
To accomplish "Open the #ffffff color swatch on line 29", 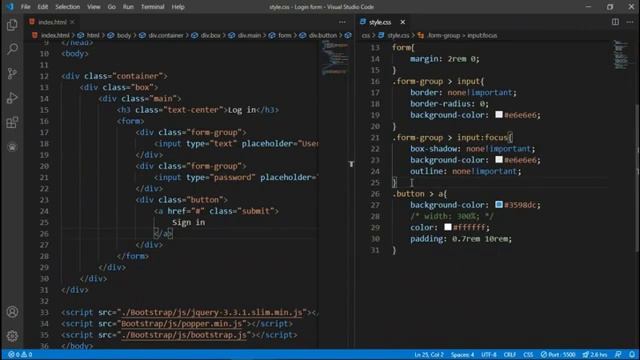I will pos(448,227).
